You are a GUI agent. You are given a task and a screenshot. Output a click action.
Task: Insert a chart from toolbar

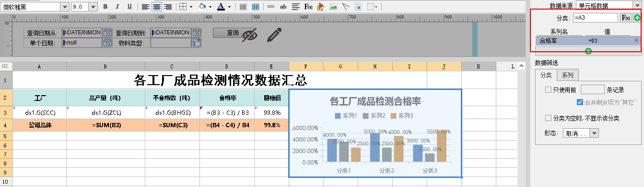pos(321,7)
